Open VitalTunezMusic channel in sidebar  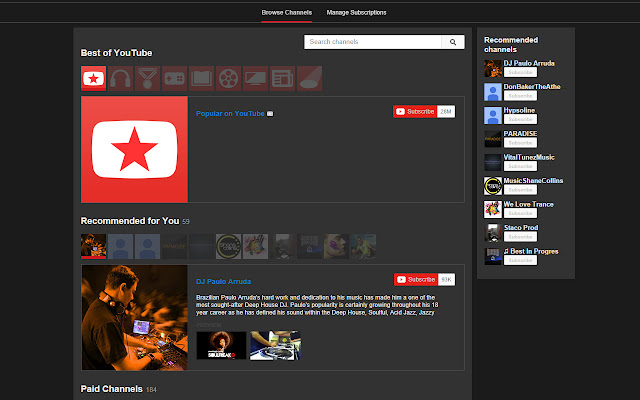529,157
